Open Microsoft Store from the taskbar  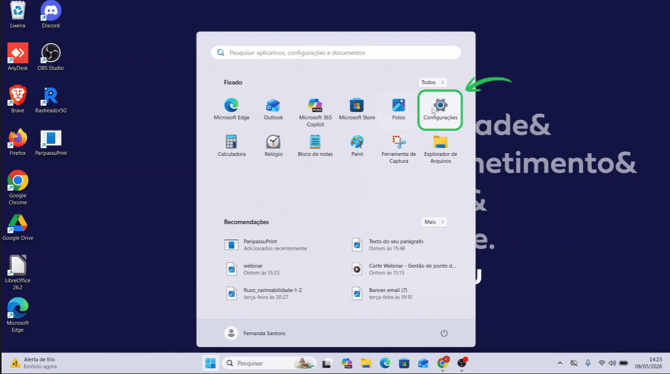(x=404, y=363)
